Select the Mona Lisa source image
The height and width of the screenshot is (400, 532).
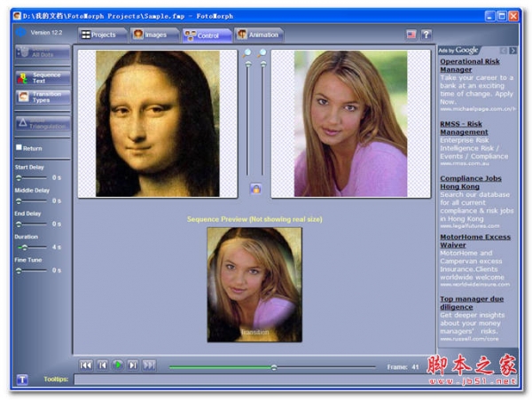[x=158, y=124]
